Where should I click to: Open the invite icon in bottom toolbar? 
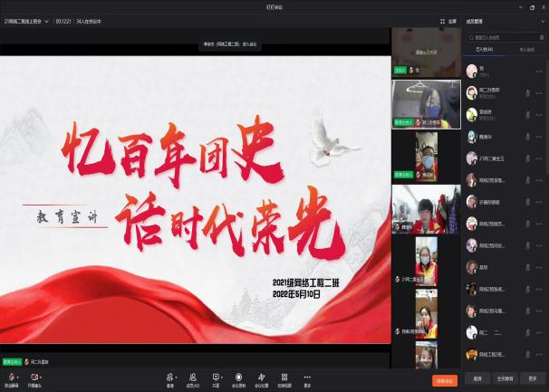tap(169, 377)
